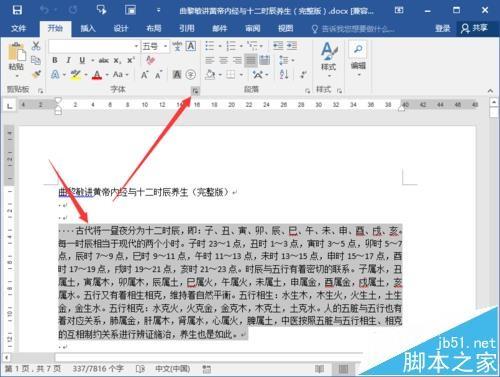Open the highlight color dropdown arrow
This screenshot has width=500, height=377.
[x=86, y=75]
